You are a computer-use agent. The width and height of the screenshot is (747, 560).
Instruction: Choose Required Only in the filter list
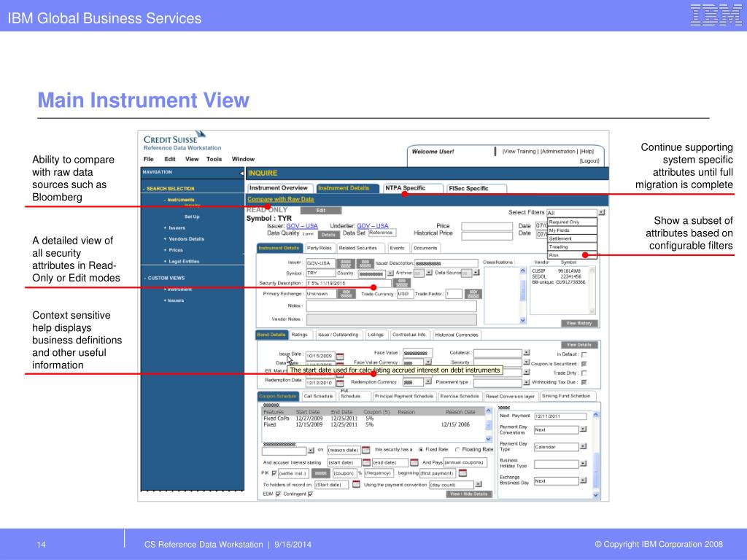coord(572,222)
